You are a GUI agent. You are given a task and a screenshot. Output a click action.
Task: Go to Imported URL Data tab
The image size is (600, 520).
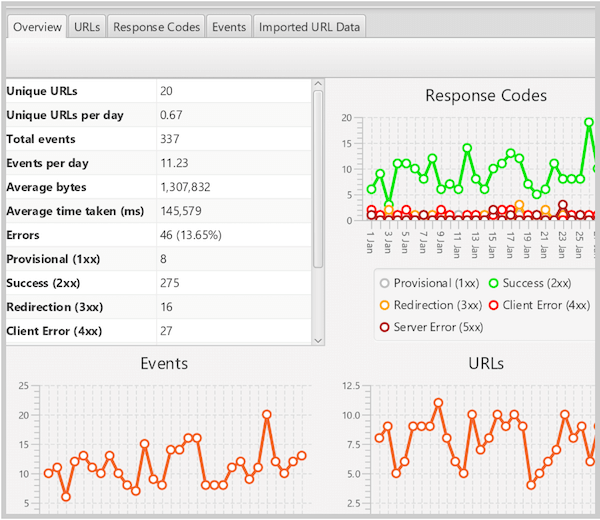coord(309,27)
